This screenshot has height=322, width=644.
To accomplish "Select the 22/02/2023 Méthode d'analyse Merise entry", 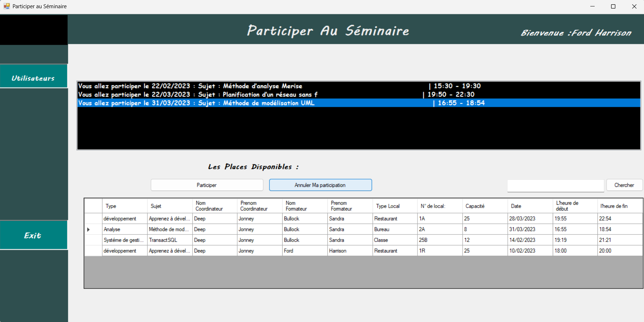I will pos(359,86).
